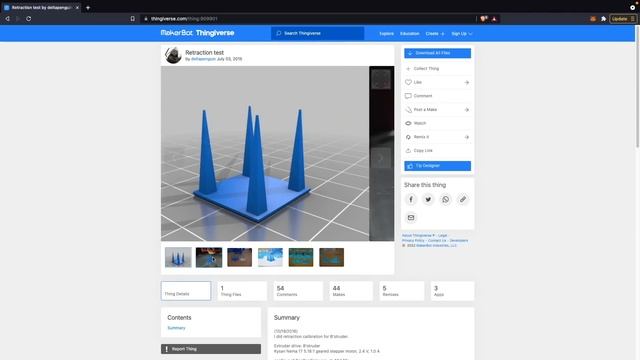Click the Contact Us footer link
Image resolution: width=640 pixels, height=360 pixels.
tap(437, 240)
